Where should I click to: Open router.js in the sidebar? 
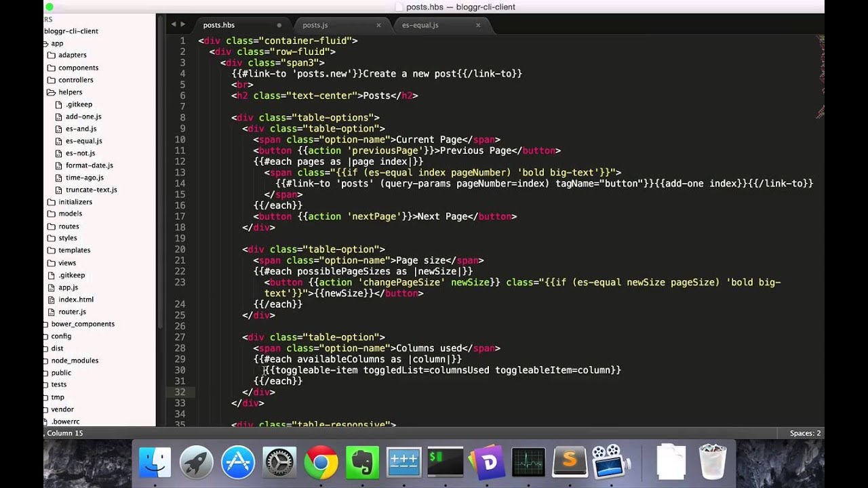[72, 312]
